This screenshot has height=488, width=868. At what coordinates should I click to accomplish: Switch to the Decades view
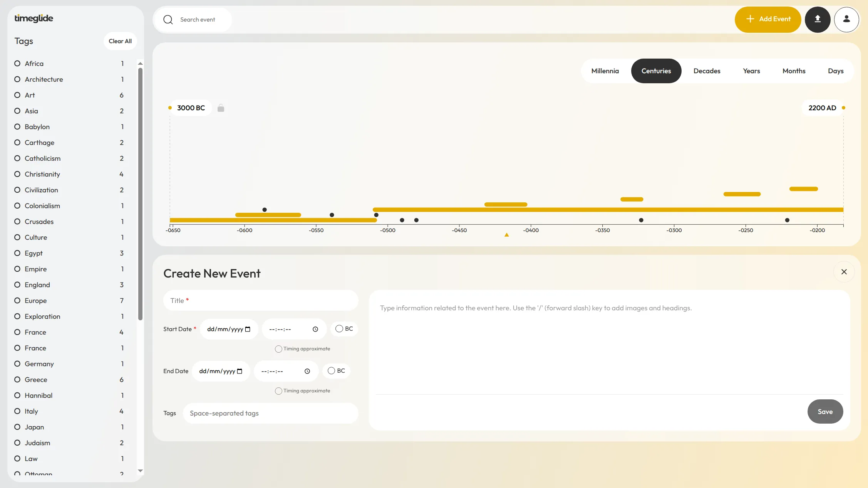click(x=707, y=71)
